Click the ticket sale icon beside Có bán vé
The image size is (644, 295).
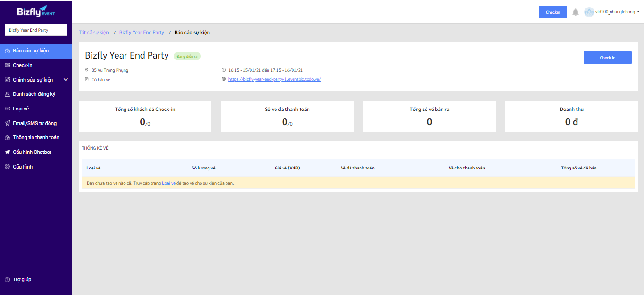click(x=87, y=79)
